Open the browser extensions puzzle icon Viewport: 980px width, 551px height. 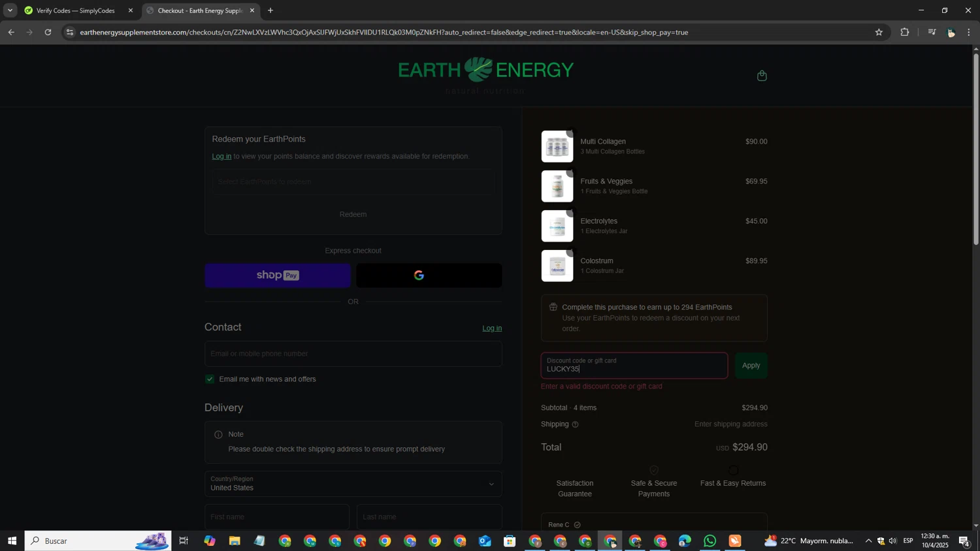(x=905, y=32)
